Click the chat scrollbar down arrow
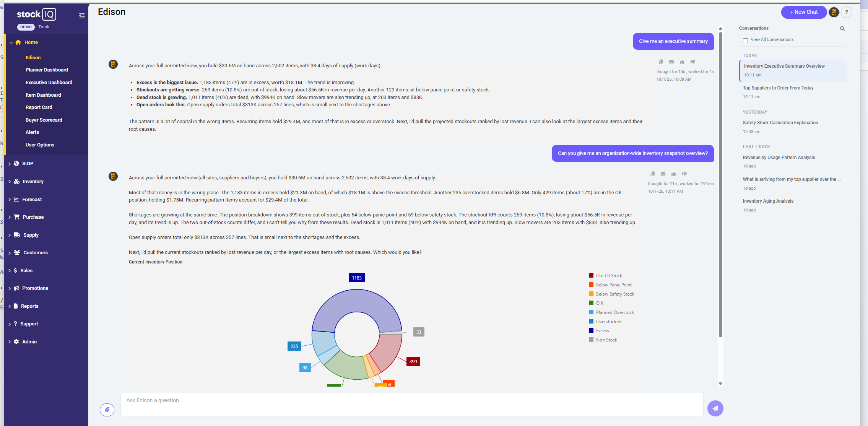 tap(720, 384)
